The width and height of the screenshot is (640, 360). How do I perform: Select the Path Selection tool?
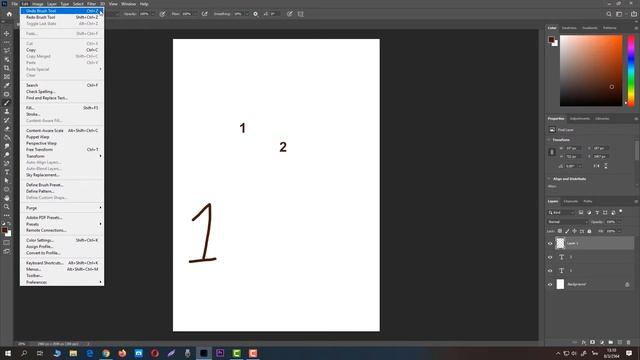7,180
